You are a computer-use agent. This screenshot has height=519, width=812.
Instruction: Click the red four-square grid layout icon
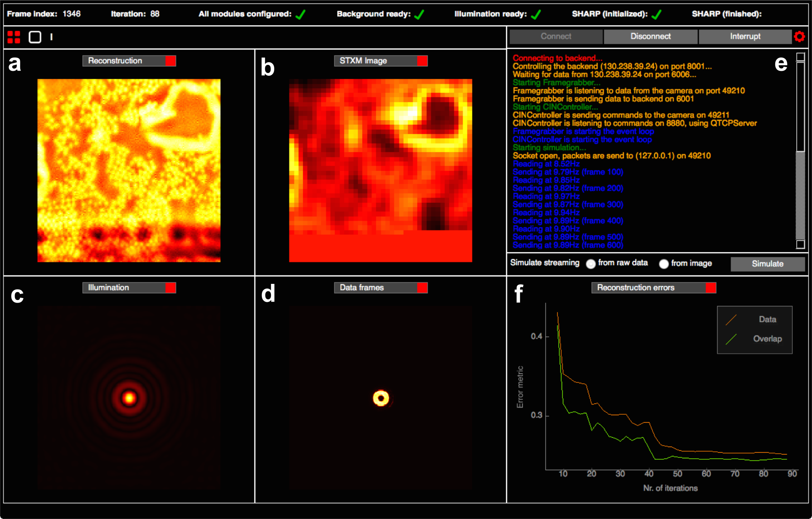(x=14, y=37)
